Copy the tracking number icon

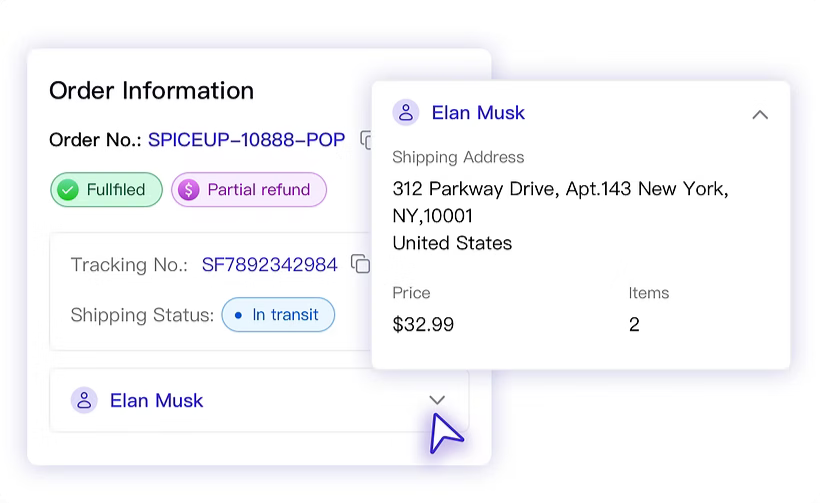click(x=360, y=264)
